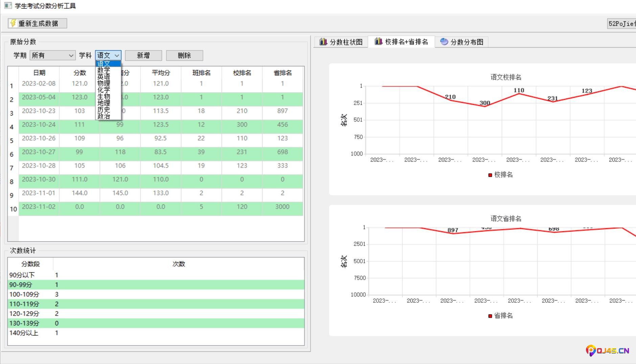Click data label 300 on school rank chart
Image resolution: width=636 pixels, height=364 pixels.
pos(485,103)
